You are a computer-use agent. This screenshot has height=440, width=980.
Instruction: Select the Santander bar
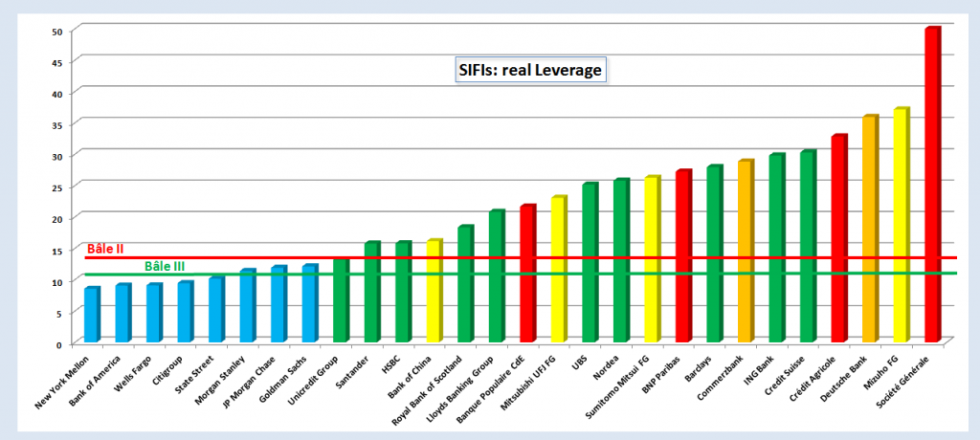point(373,291)
